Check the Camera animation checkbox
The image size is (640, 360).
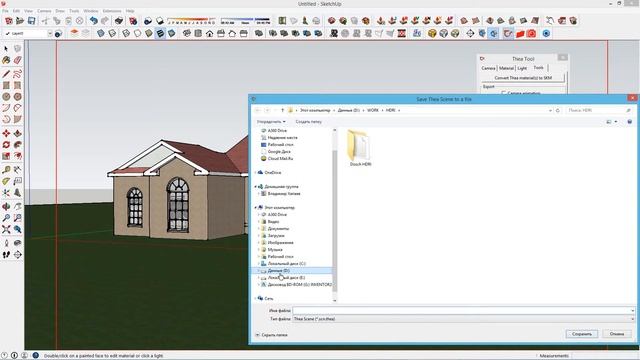(x=504, y=93)
